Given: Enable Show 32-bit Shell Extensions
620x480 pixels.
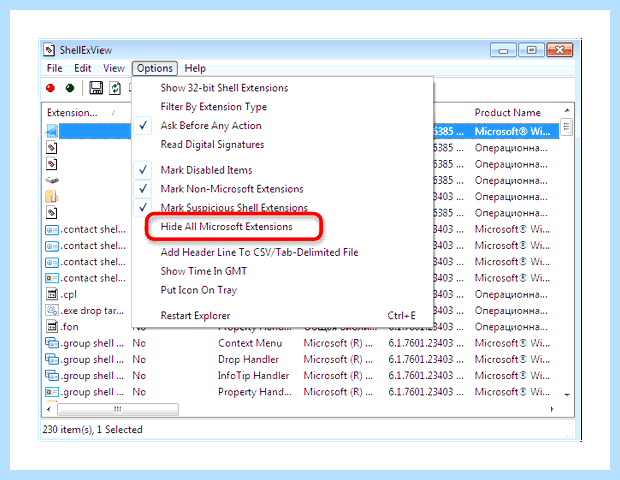Looking at the screenshot, I should 224,88.
